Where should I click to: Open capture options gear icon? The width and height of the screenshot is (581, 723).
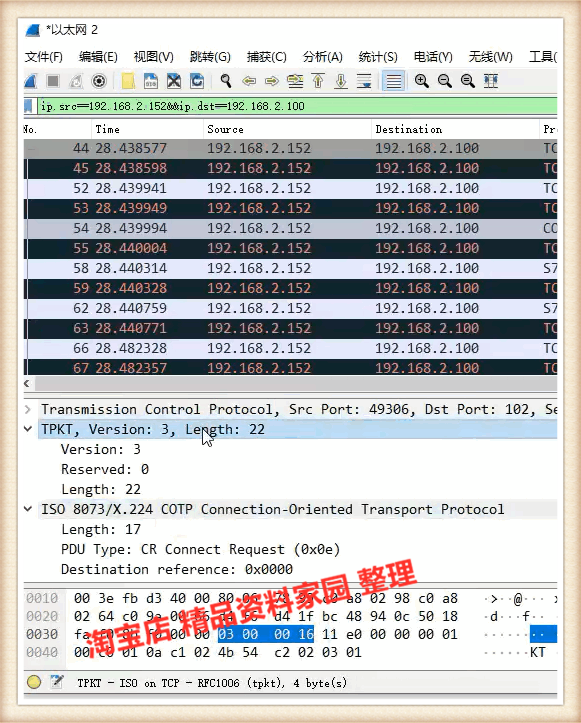[99, 82]
